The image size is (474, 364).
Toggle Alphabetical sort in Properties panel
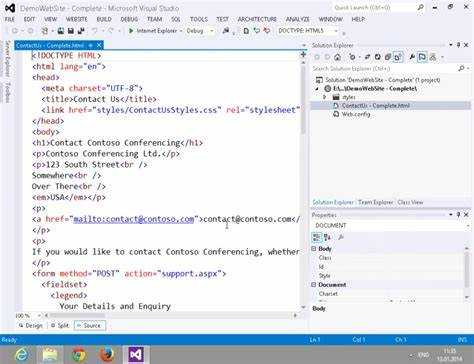coord(327,237)
